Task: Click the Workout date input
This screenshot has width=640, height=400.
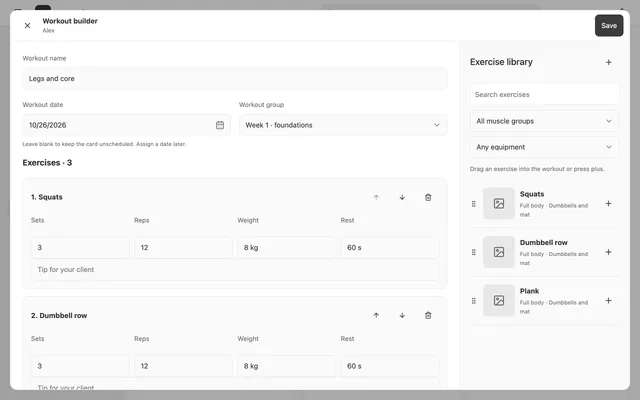Action: (x=126, y=125)
